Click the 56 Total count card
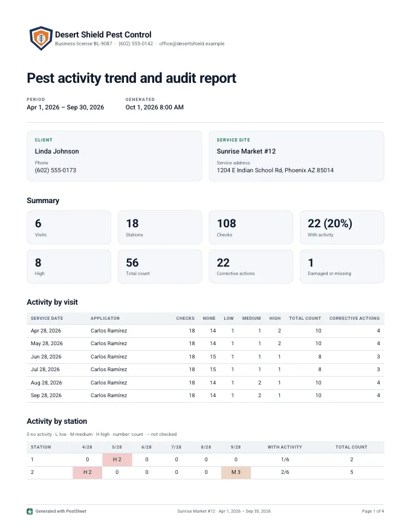411x532 pixels. [160, 267]
